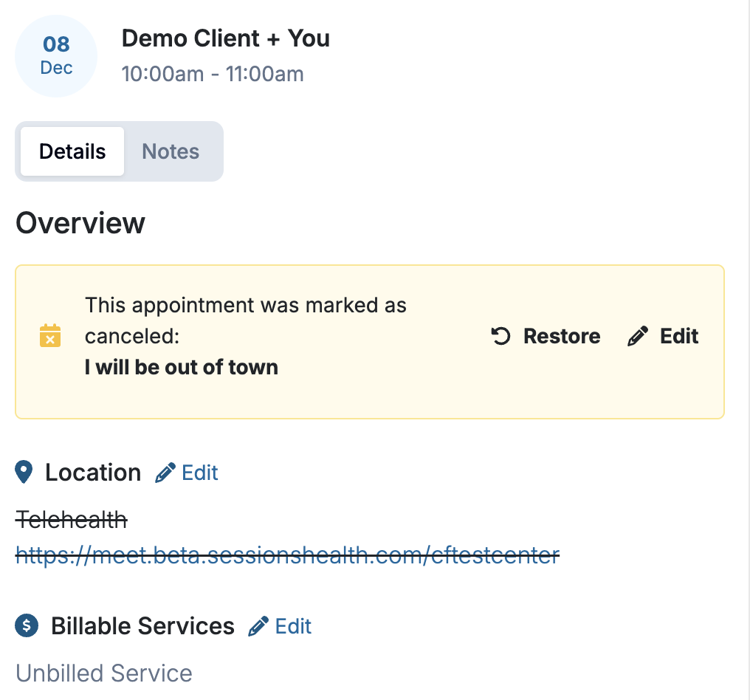Open the meet.beta.sessionshealth.com telehealth link
Screen dimensions: 750x700
(287, 555)
